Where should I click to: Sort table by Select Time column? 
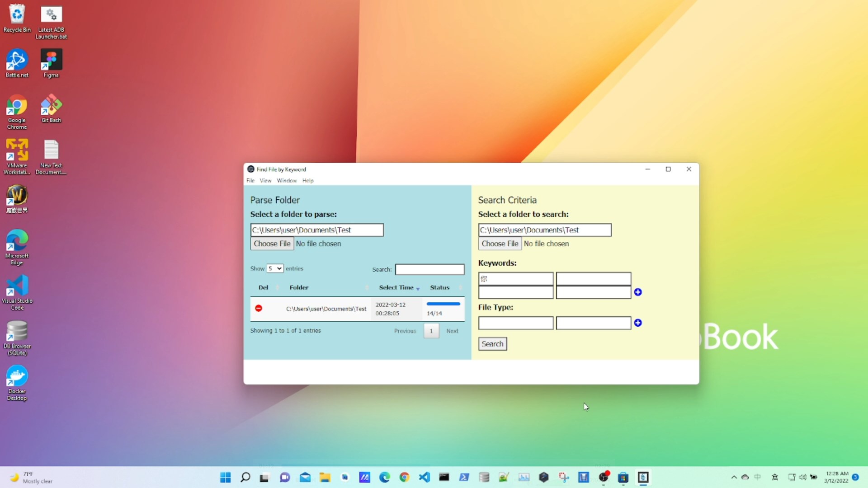click(396, 287)
